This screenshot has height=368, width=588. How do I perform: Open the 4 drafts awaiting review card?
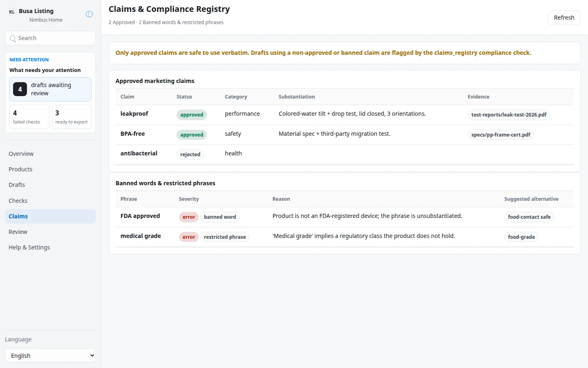pos(50,89)
